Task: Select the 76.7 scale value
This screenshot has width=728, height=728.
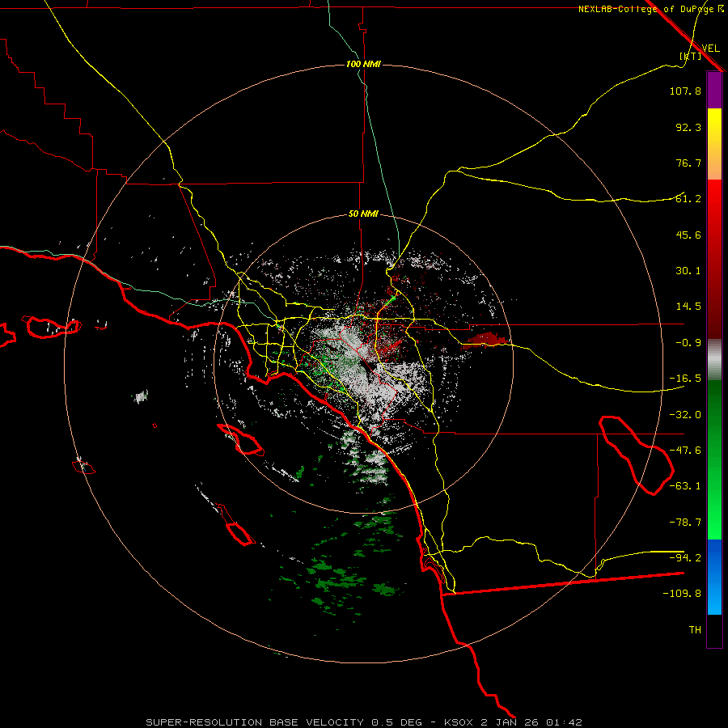Action: tap(688, 163)
